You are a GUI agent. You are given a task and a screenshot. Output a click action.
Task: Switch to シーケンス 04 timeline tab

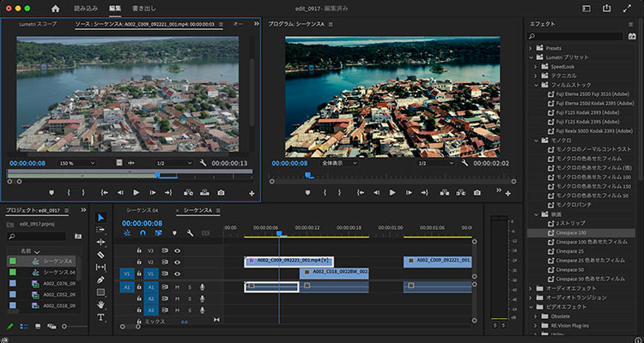coord(142,210)
